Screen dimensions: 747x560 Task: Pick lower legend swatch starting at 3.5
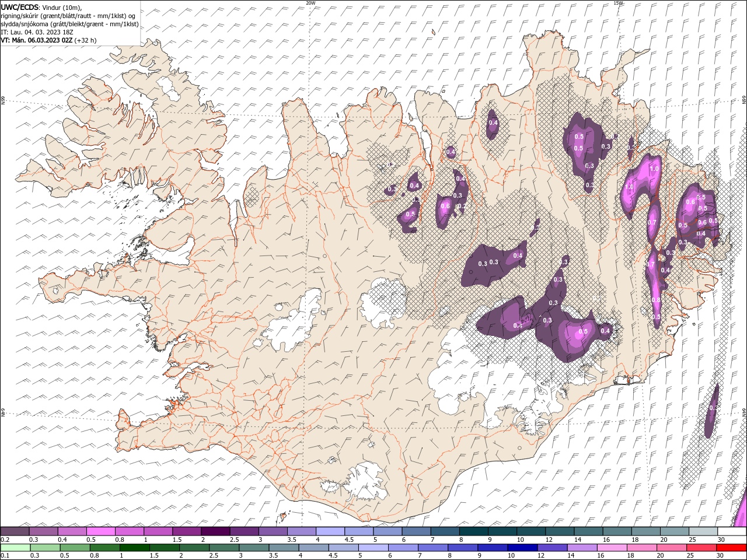point(284,548)
